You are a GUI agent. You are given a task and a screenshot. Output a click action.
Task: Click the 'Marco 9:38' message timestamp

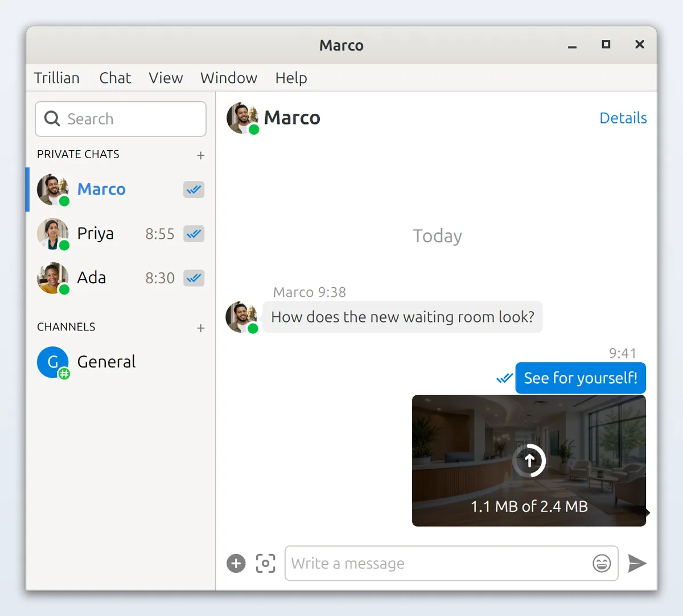tap(310, 292)
